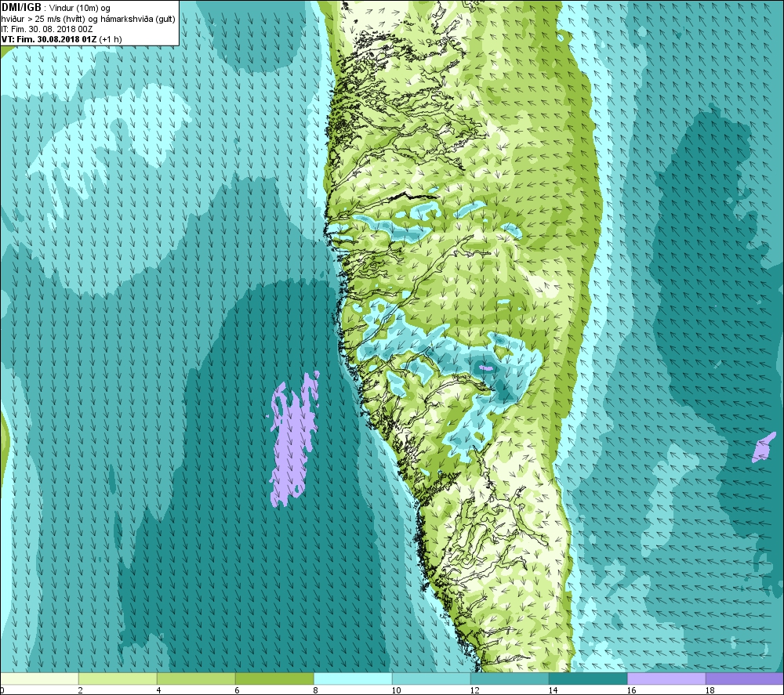This screenshot has height=695, width=784.
Task: Click the light turquoise 10–12 m/s legend swatch
Action: point(431,679)
